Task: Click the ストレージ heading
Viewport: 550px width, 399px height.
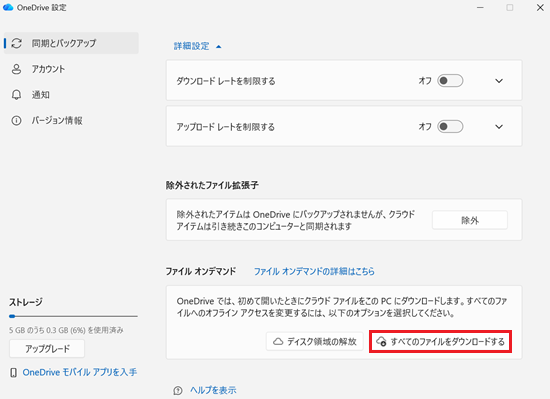Action: pos(26,302)
